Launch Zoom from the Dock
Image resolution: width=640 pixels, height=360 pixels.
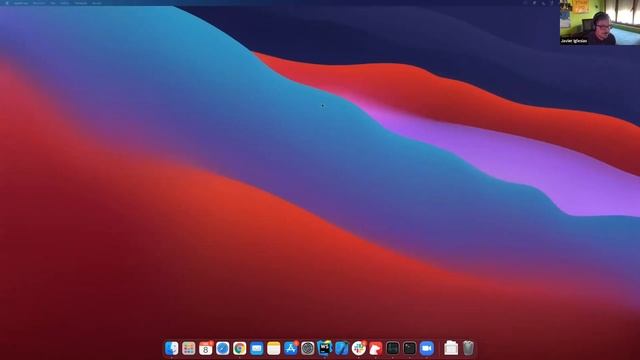click(x=427, y=348)
